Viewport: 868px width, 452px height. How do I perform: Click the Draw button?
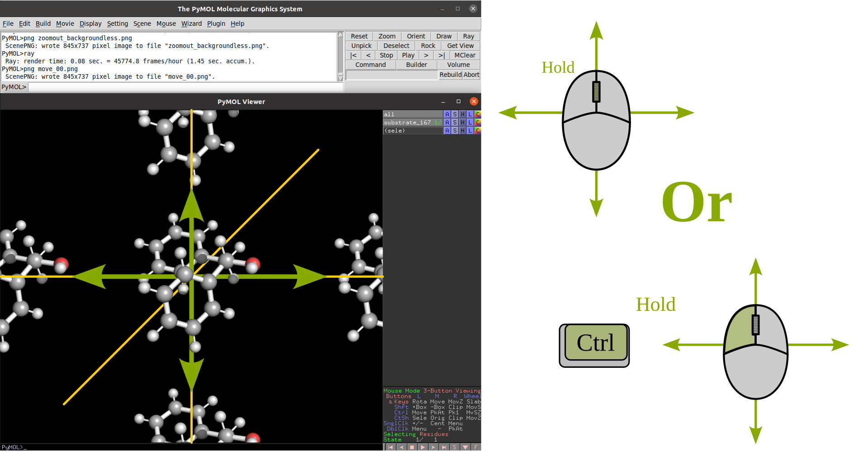pyautogui.click(x=444, y=36)
